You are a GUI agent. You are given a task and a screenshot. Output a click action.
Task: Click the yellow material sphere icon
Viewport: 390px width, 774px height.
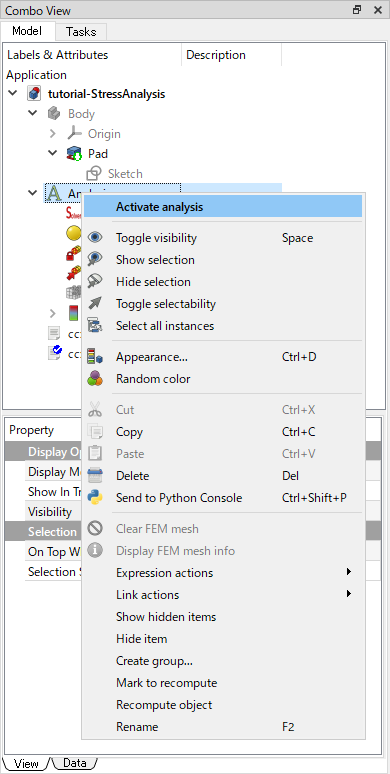73,233
